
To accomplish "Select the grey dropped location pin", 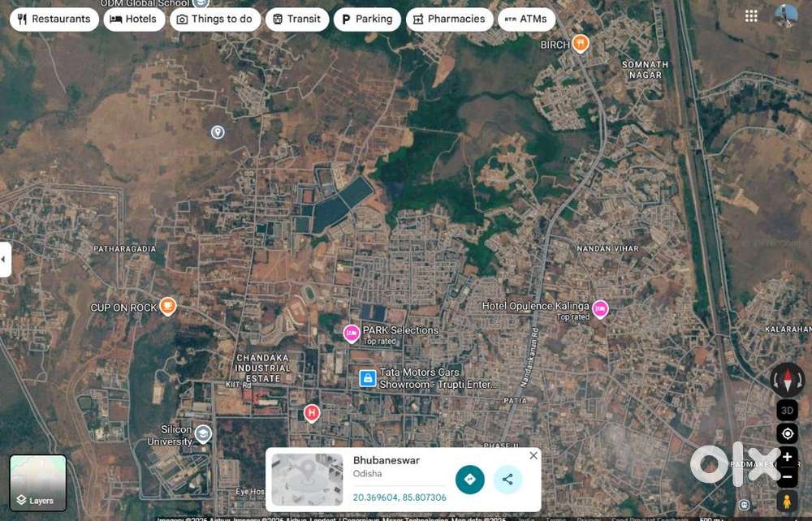I will click(x=218, y=132).
